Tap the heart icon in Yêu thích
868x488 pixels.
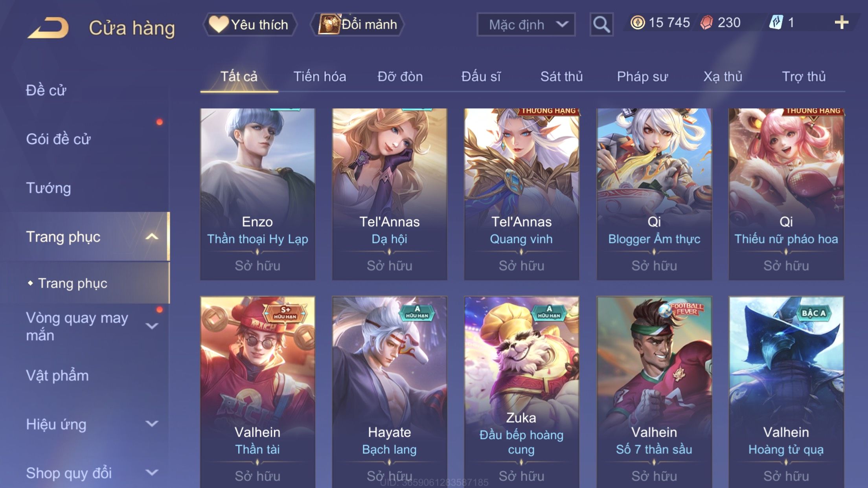point(219,24)
